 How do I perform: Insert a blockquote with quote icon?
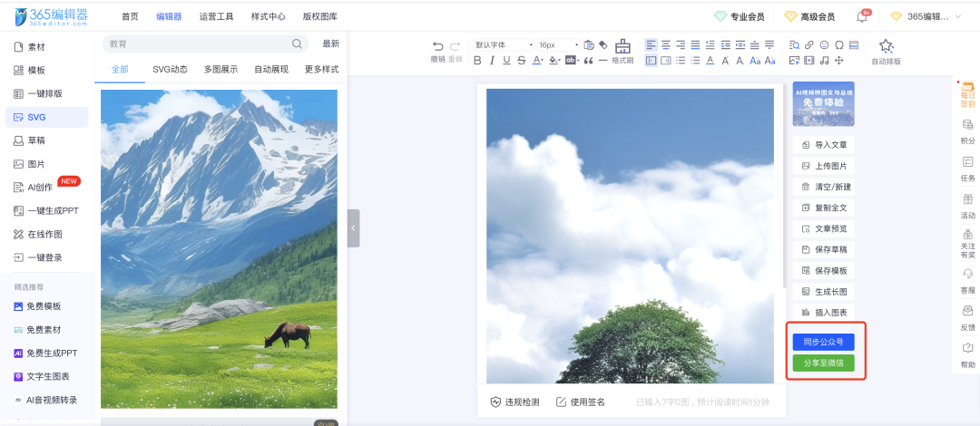[x=588, y=61]
